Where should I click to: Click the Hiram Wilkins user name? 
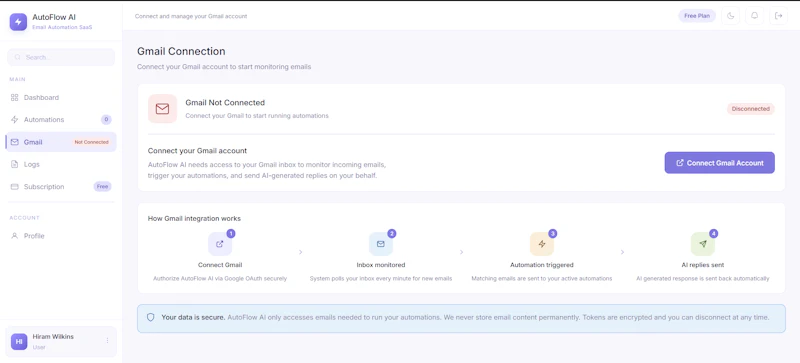click(x=53, y=336)
